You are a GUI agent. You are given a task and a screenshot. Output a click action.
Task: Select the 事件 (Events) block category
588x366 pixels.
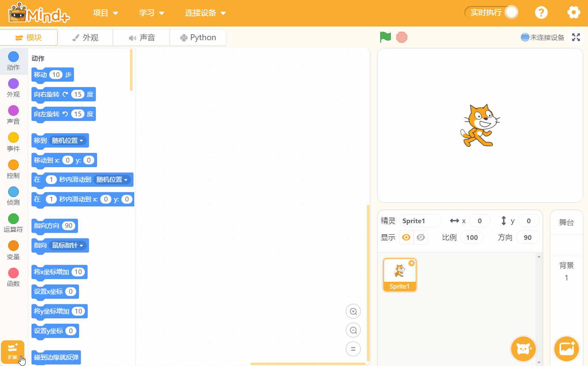tap(13, 142)
